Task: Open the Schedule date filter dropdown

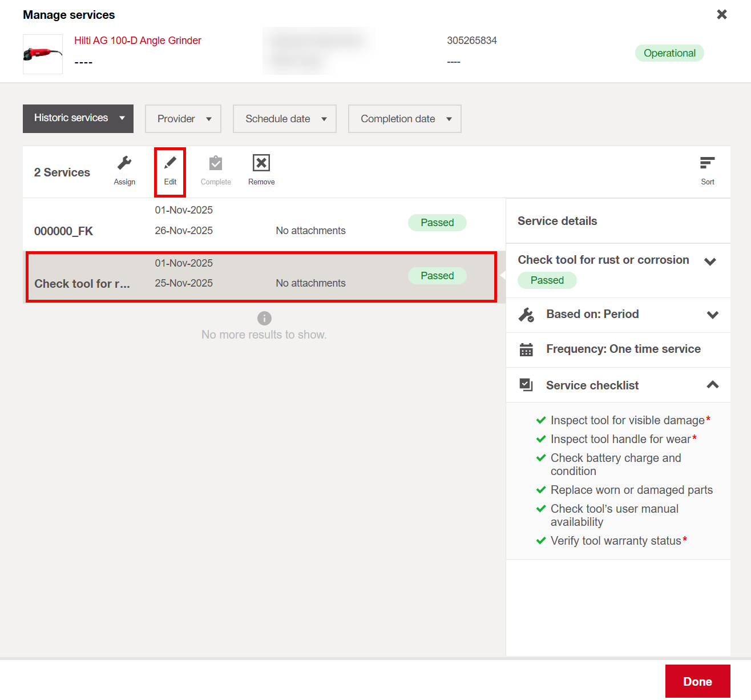Action: 285,119
